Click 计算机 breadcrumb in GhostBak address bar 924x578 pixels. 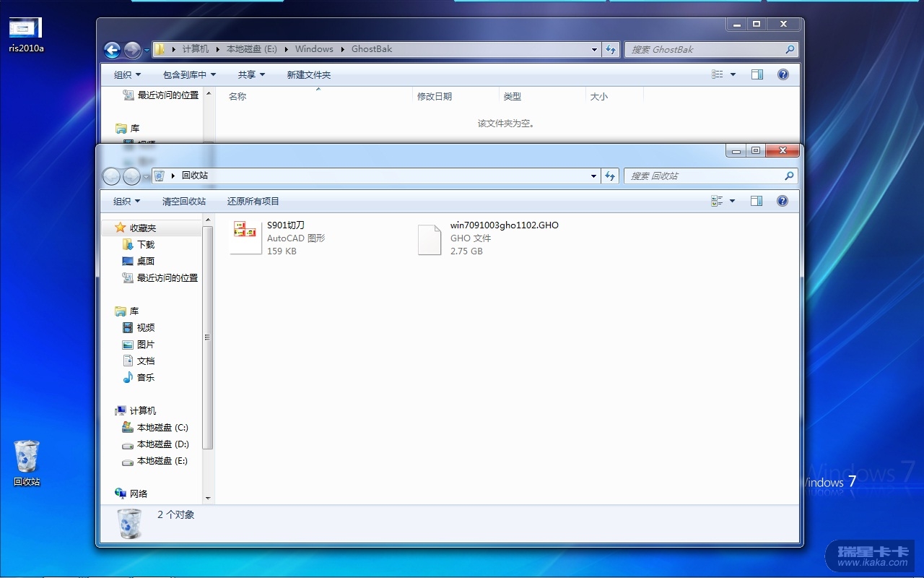coord(196,49)
